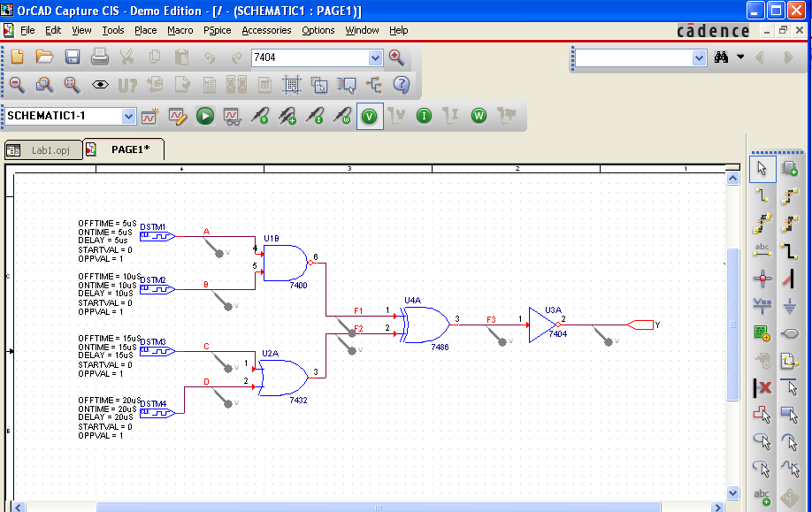Toggle bias voltage display (V button)
The width and height of the screenshot is (812, 512).
pos(370,116)
